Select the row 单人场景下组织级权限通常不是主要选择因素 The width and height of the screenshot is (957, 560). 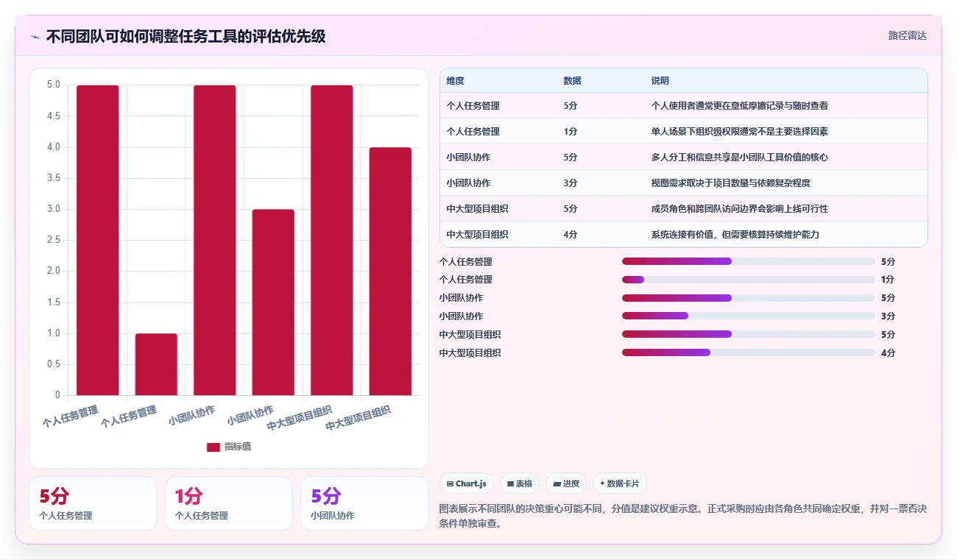[x=684, y=132]
